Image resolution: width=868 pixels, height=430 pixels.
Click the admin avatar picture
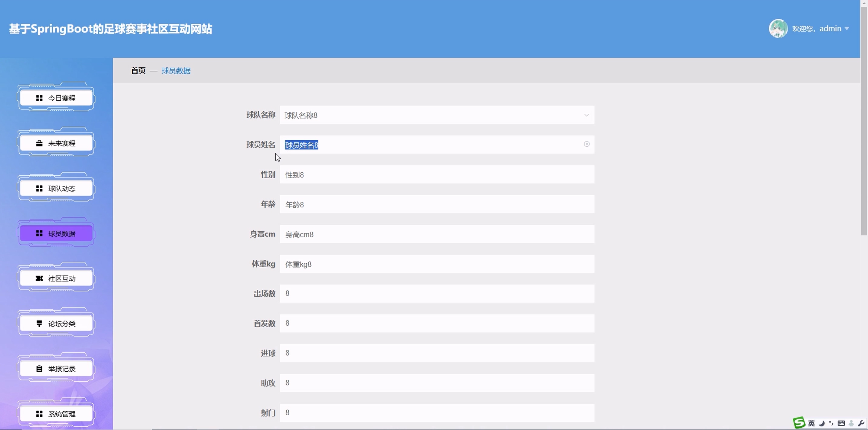(x=778, y=29)
